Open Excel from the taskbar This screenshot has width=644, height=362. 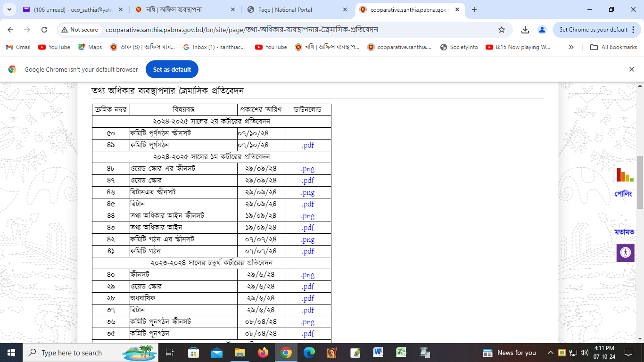click(401, 353)
